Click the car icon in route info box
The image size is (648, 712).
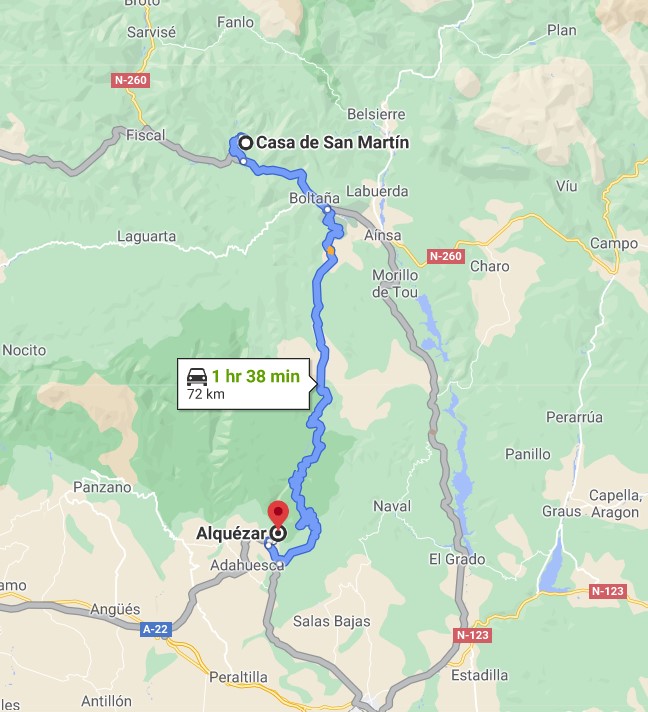coord(197,377)
